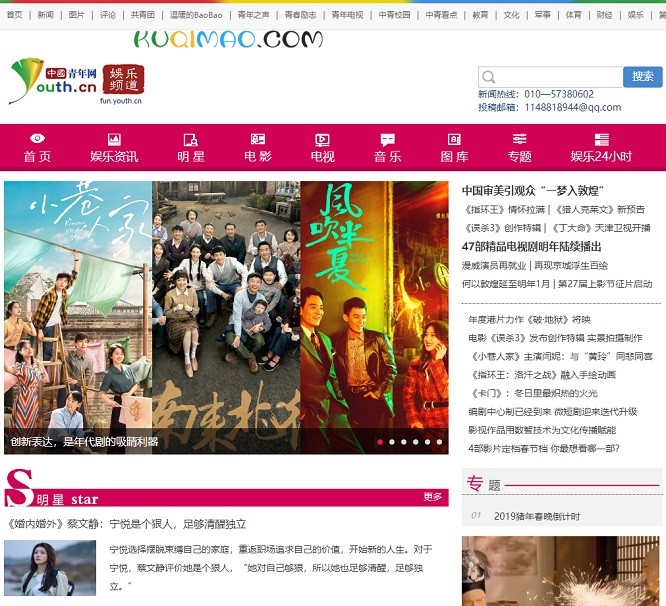
Task: Open 《丁大命》天津卫视开播 link
Action: coord(601,228)
